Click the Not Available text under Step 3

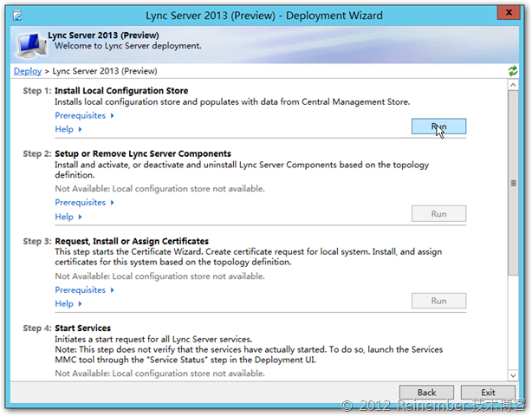pos(159,276)
